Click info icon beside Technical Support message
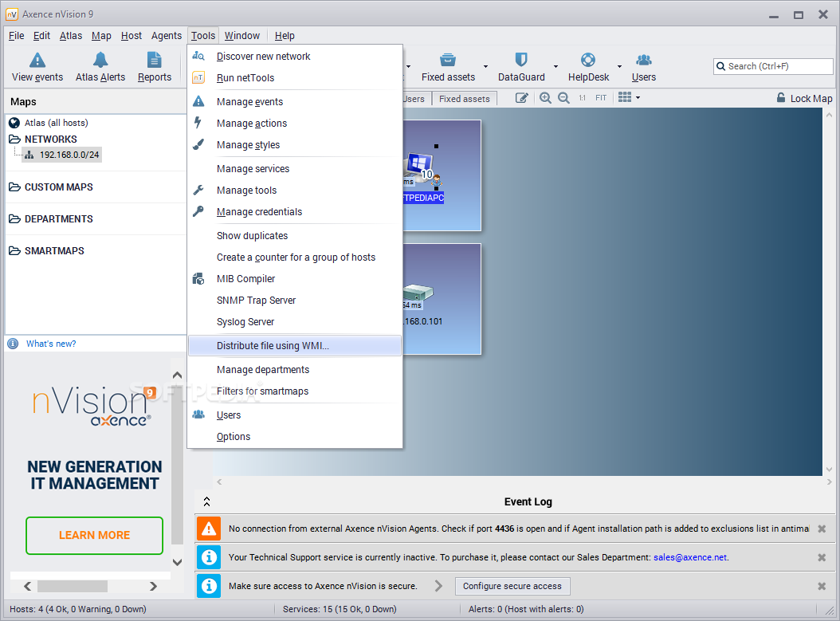Screen dimensions: 840x621 click(x=209, y=558)
